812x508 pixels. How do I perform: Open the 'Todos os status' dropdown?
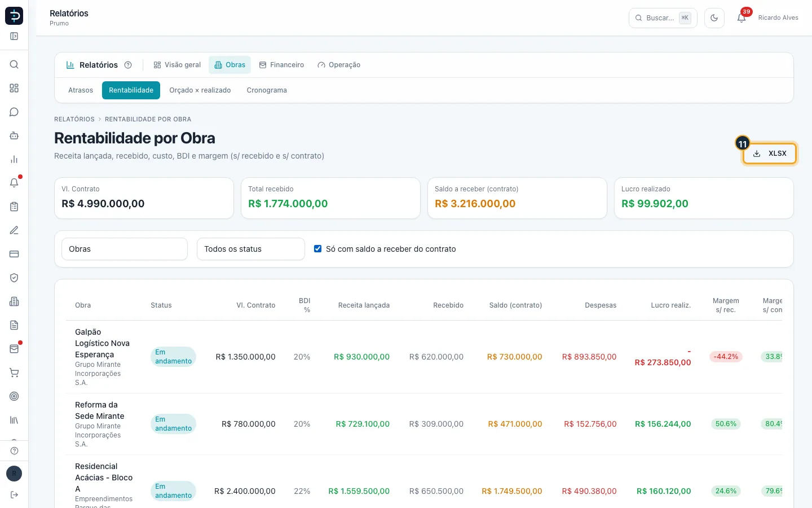point(251,249)
